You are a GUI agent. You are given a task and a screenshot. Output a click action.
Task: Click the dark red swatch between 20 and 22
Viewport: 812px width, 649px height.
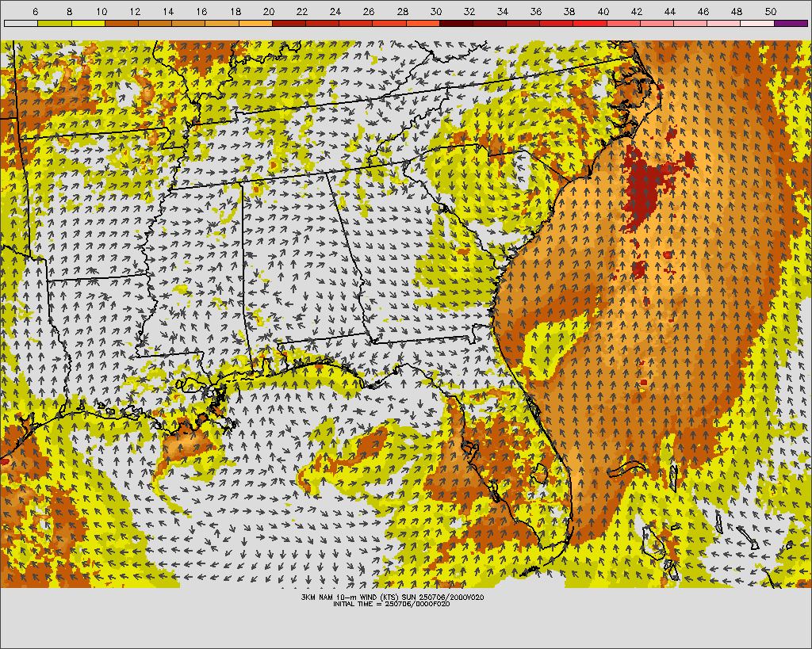pyautogui.click(x=289, y=23)
